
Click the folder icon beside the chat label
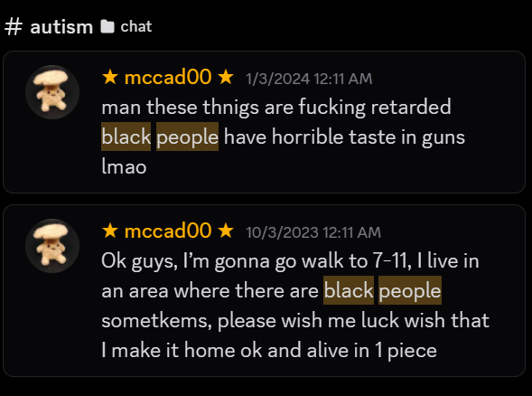tap(107, 26)
